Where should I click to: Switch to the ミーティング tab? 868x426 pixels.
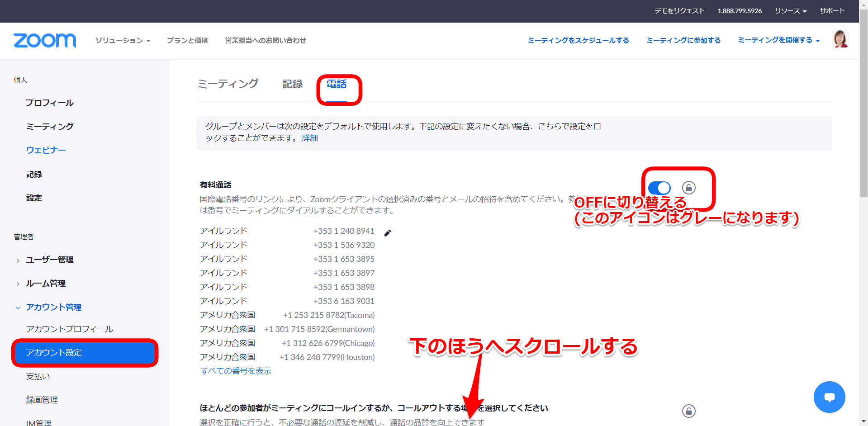228,84
